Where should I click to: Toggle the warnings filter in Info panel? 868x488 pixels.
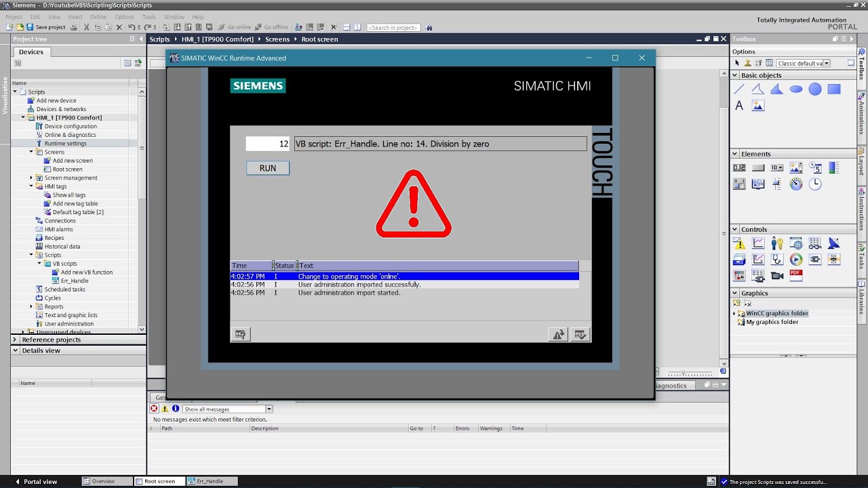click(x=165, y=409)
